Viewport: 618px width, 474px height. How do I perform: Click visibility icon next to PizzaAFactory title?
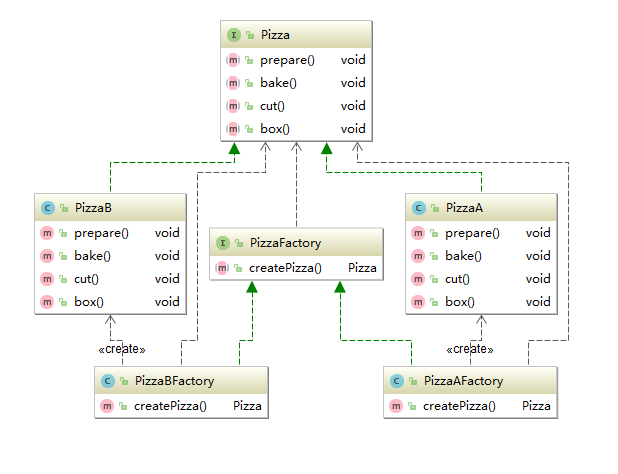413,381
